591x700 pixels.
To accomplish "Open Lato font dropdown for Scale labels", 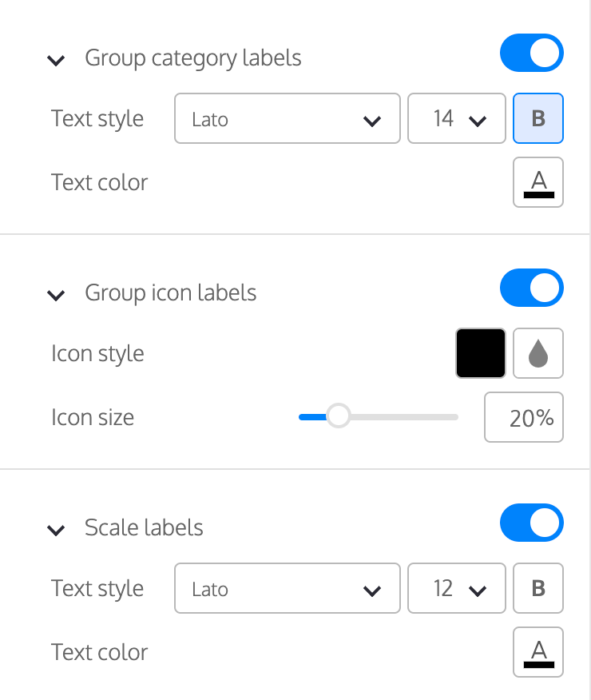I will (288, 588).
